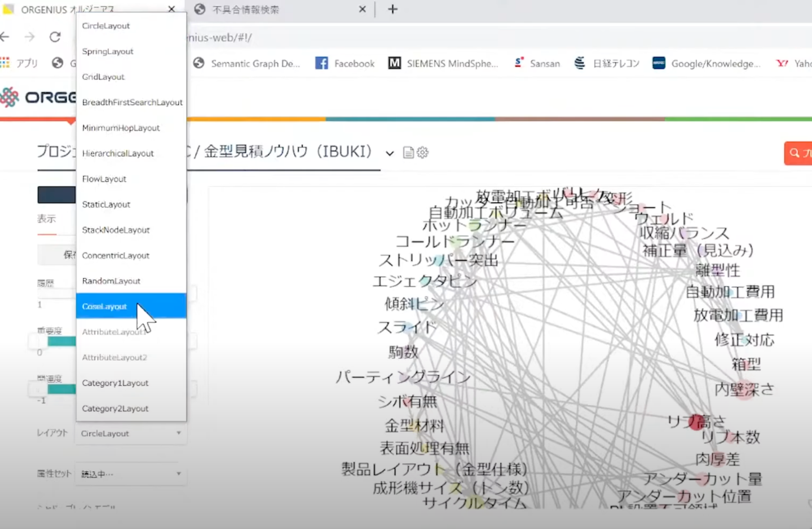This screenshot has width=812, height=529.
Task: Click the ORGENIUS logo
Action: point(37,97)
